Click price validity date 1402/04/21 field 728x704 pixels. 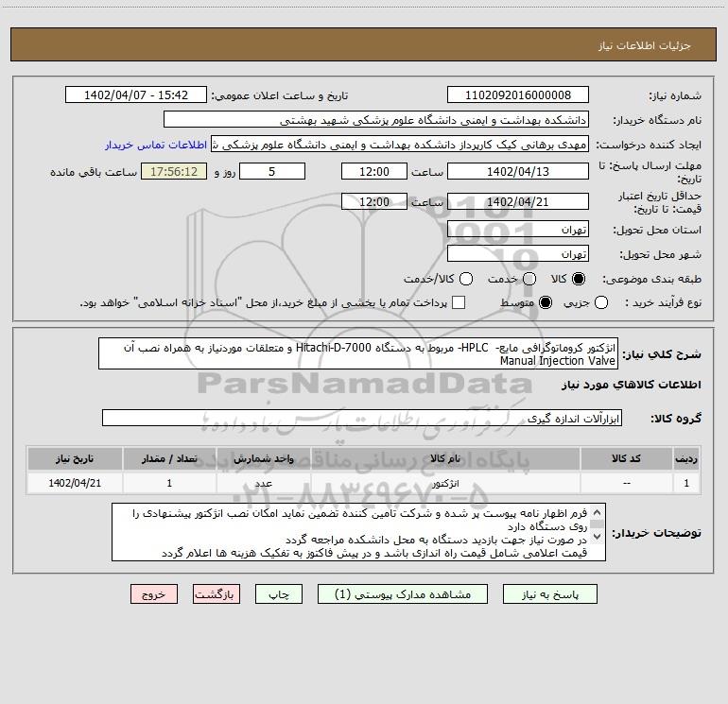pyautogui.click(x=518, y=201)
